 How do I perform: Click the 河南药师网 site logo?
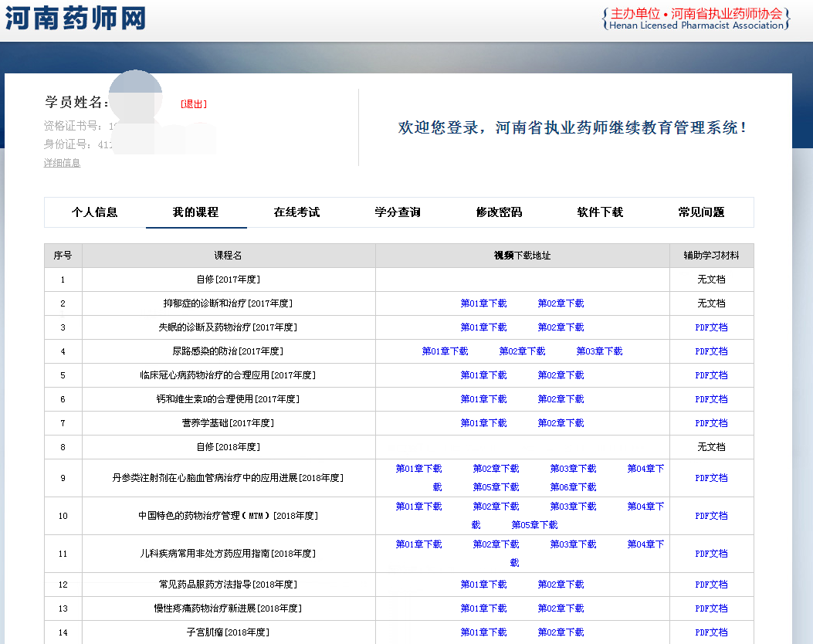tap(75, 17)
